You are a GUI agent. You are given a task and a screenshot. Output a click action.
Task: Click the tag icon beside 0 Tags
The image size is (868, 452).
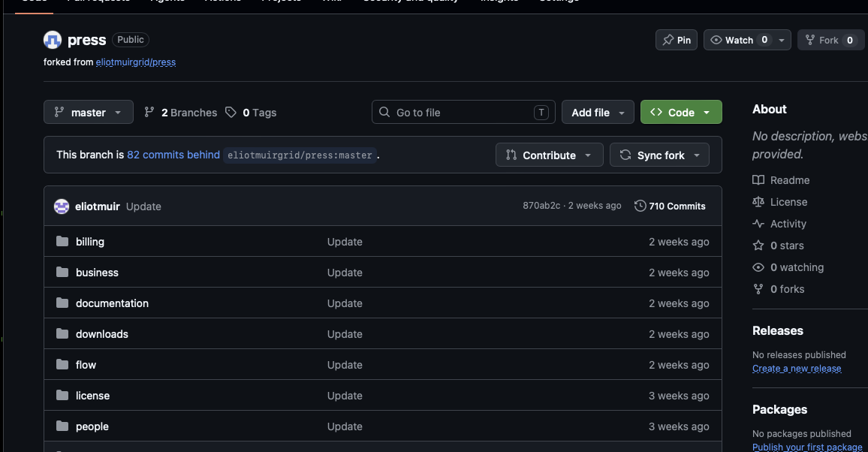(x=231, y=113)
